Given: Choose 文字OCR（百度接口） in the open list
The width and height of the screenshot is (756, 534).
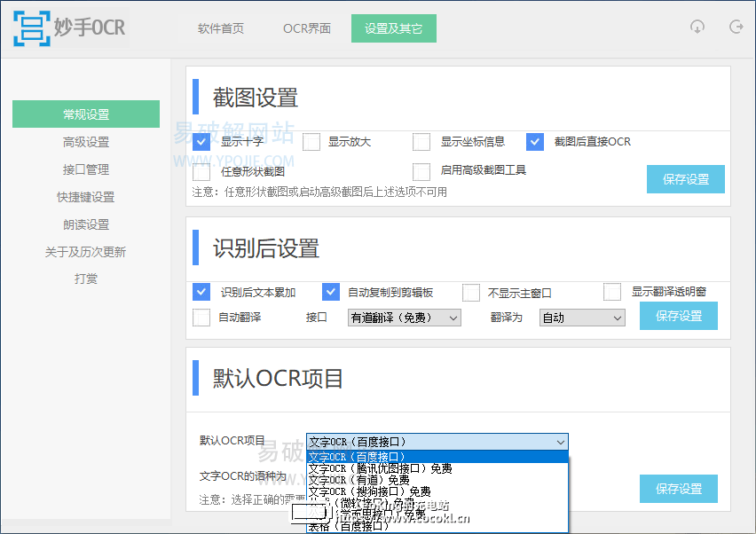Looking at the screenshot, I should coord(437,457).
